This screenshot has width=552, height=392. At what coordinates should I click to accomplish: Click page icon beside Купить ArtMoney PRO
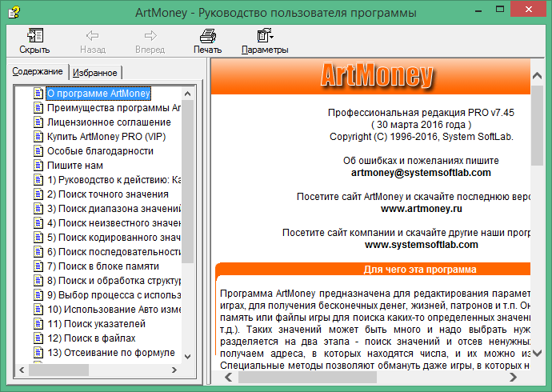tap(38, 137)
